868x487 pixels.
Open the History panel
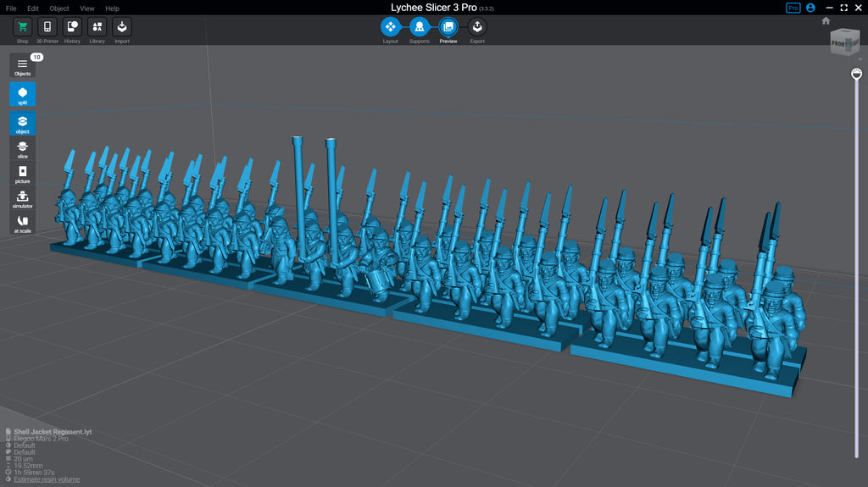click(x=72, y=28)
